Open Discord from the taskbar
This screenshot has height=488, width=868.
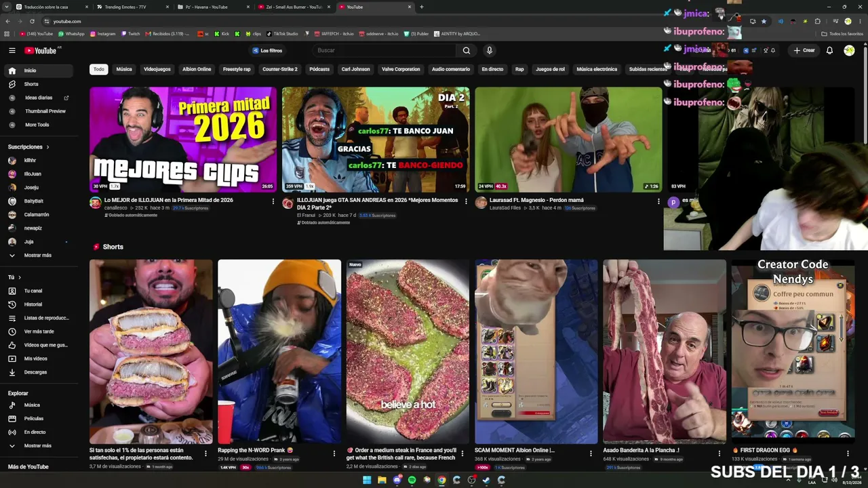point(397,480)
